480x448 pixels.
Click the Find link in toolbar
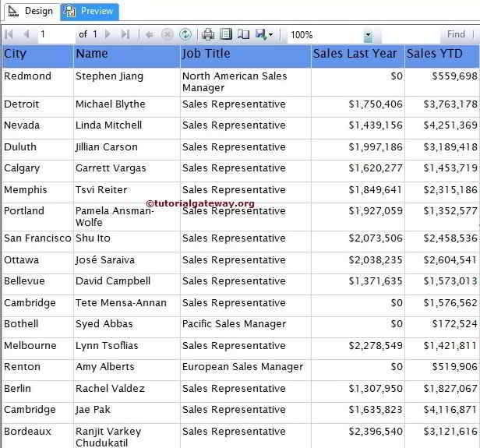[456, 34]
